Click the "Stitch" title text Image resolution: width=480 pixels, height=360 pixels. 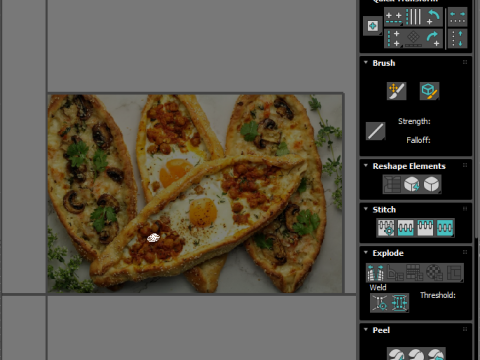click(384, 210)
